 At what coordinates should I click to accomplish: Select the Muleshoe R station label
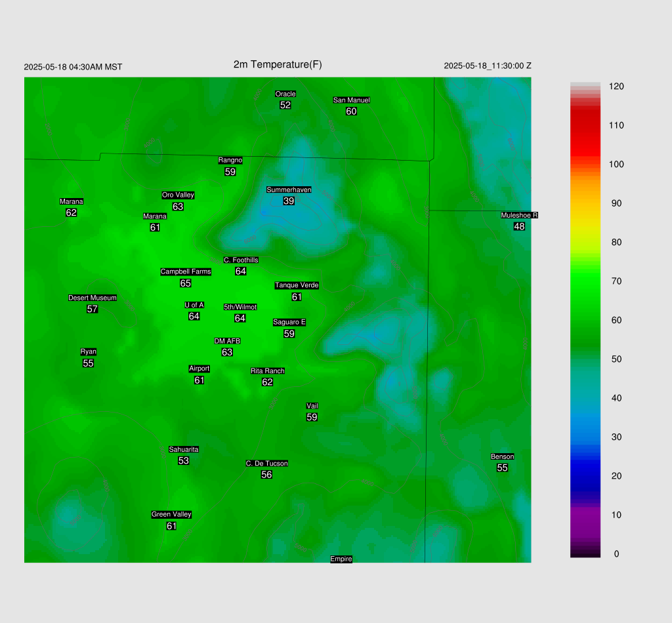[520, 215]
